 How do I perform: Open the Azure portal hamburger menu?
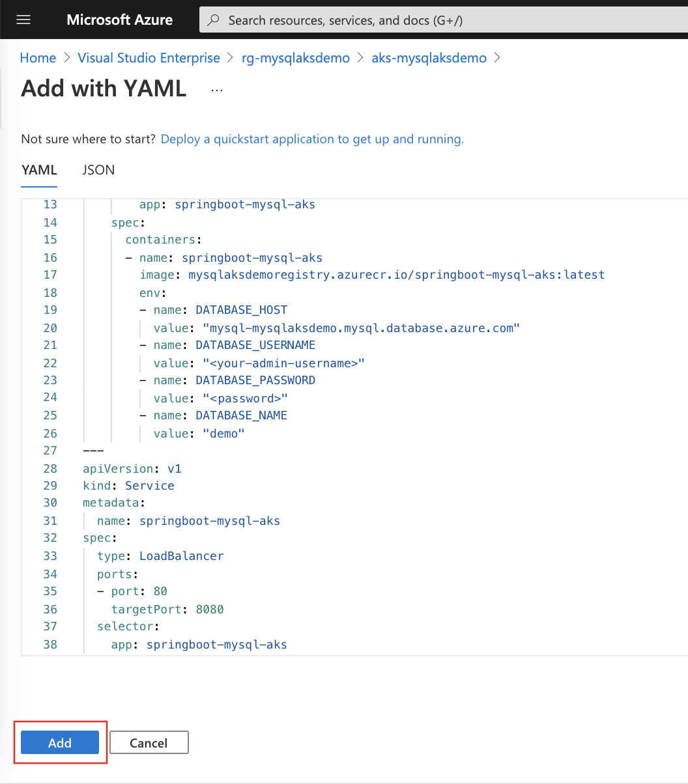(x=23, y=19)
